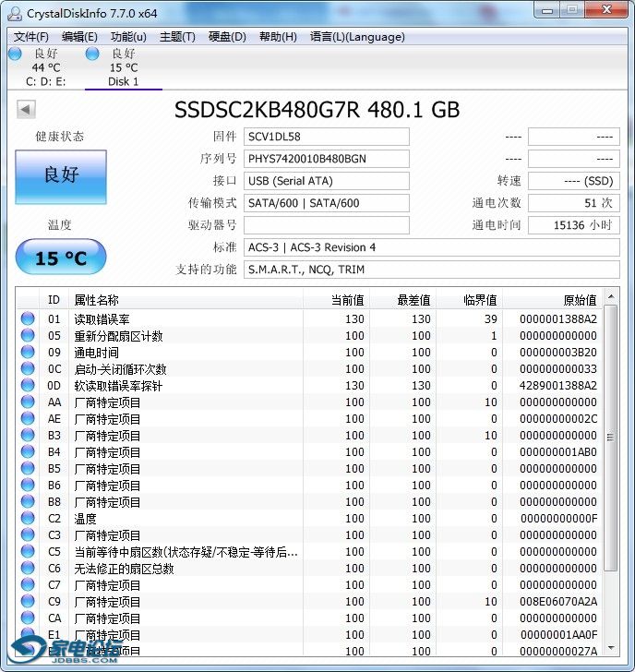Click the supported features field S.M.A.R.T., NCQ, TRIM

pyautogui.click(x=431, y=270)
